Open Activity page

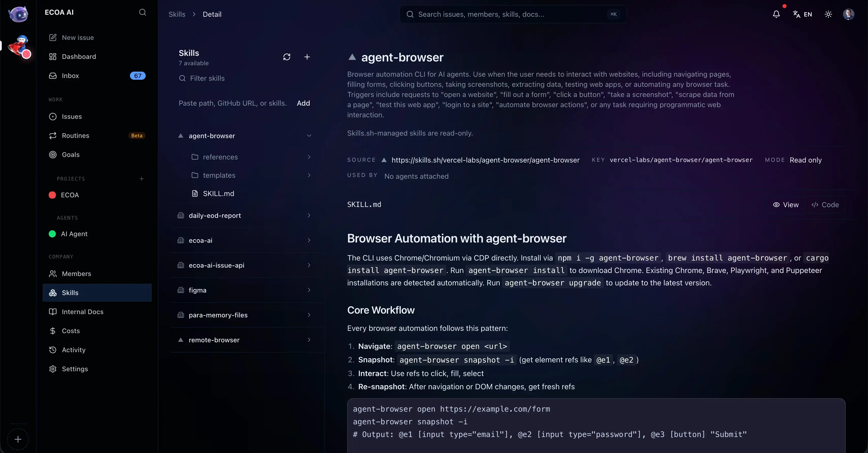97,349
